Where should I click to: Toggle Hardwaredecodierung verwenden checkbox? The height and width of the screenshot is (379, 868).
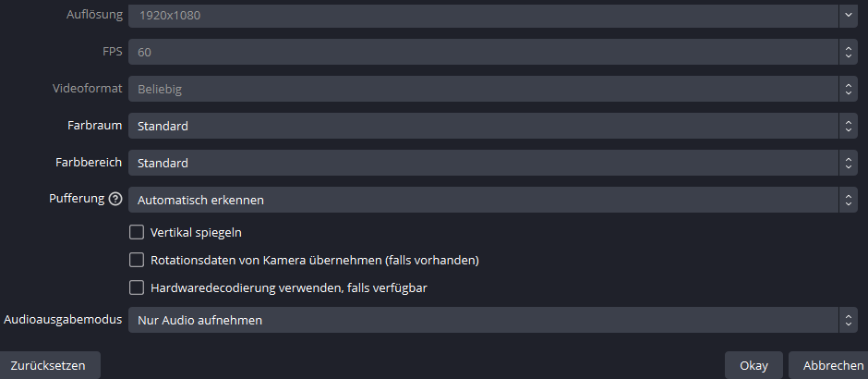click(137, 287)
